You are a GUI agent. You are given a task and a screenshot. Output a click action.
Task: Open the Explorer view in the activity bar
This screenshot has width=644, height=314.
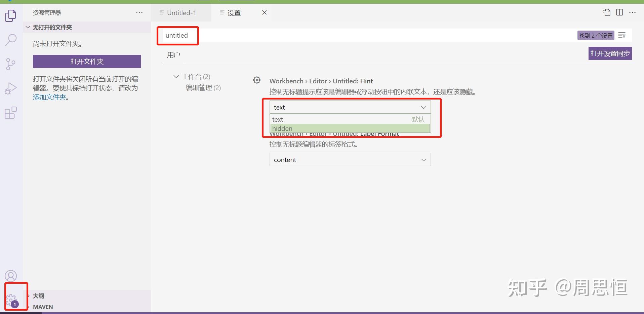pos(11,15)
